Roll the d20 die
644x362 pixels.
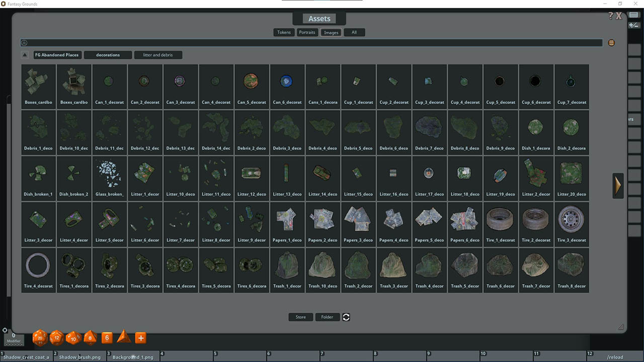point(40,338)
